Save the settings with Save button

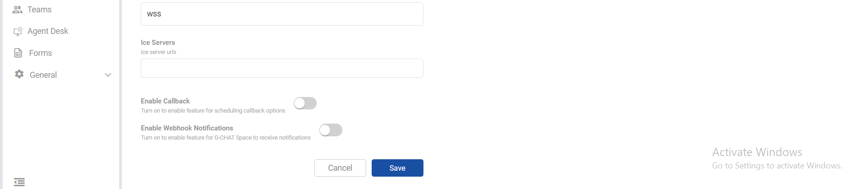tap(397, 168)
